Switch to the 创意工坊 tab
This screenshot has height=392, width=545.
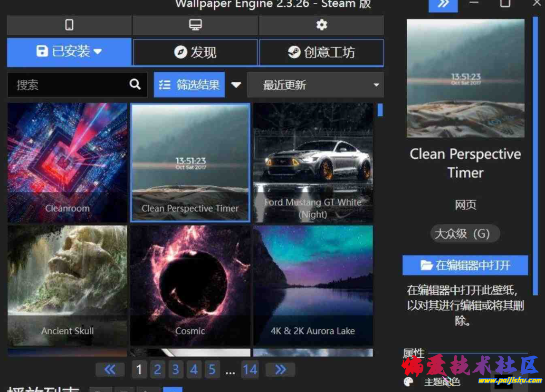[x=321, y=53]
